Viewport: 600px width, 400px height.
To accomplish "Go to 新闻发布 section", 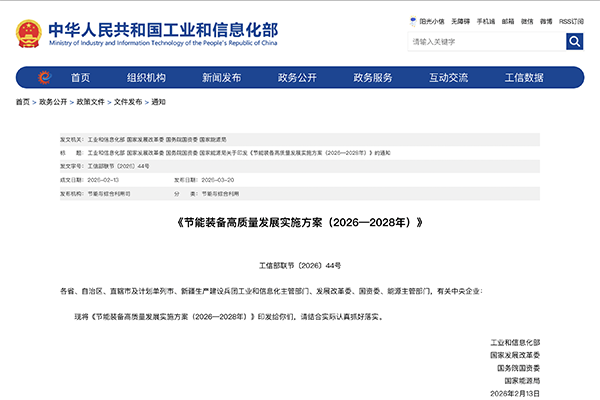I will (x=221, y=77).
